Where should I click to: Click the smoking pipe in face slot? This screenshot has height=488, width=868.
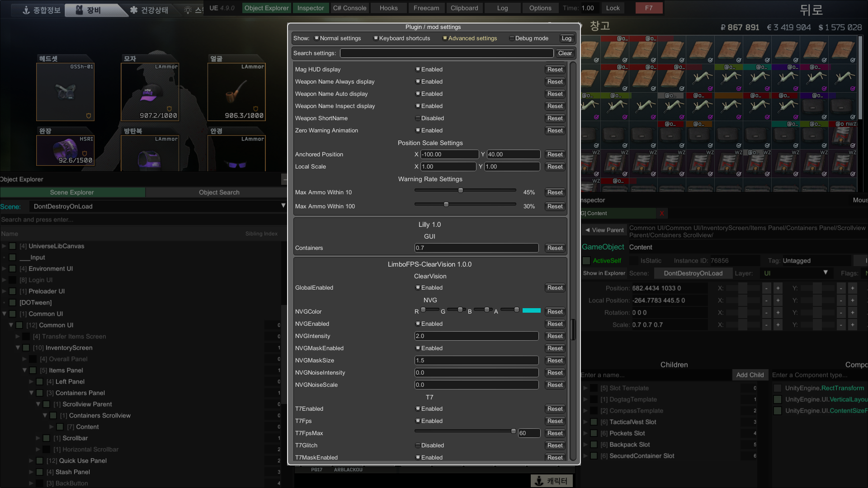tap(236, 92)
